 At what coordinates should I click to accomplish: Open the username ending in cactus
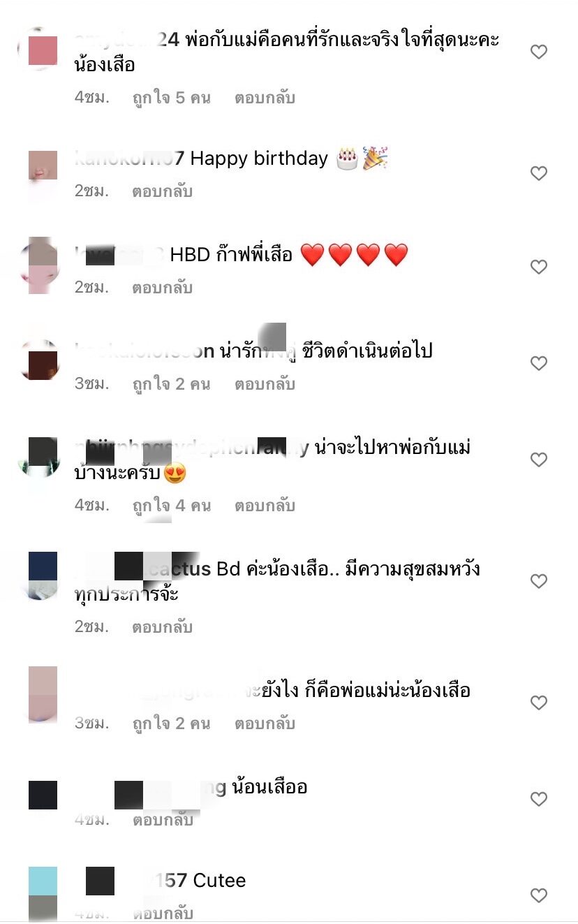[142, 569]
